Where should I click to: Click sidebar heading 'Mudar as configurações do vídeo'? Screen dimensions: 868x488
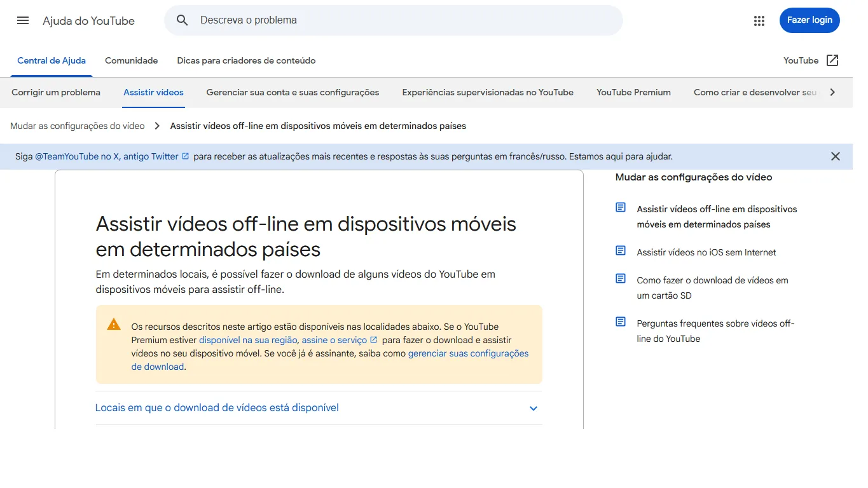(x=694, y=177)
